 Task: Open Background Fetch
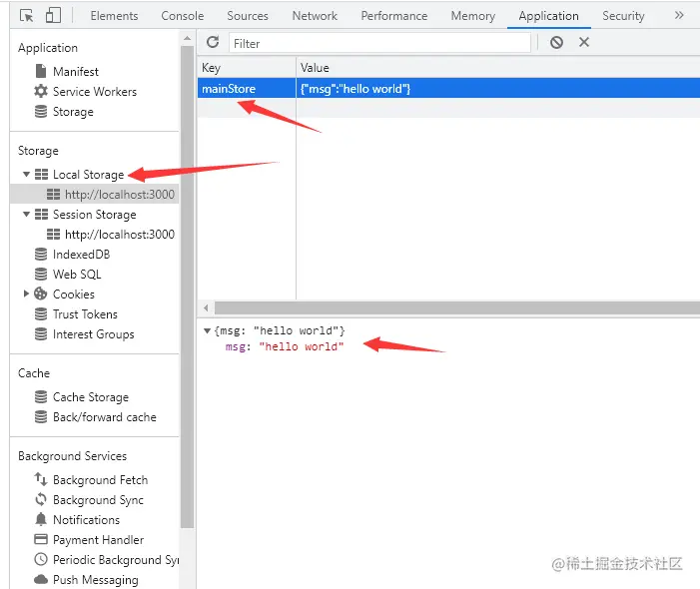coord(100,480)
